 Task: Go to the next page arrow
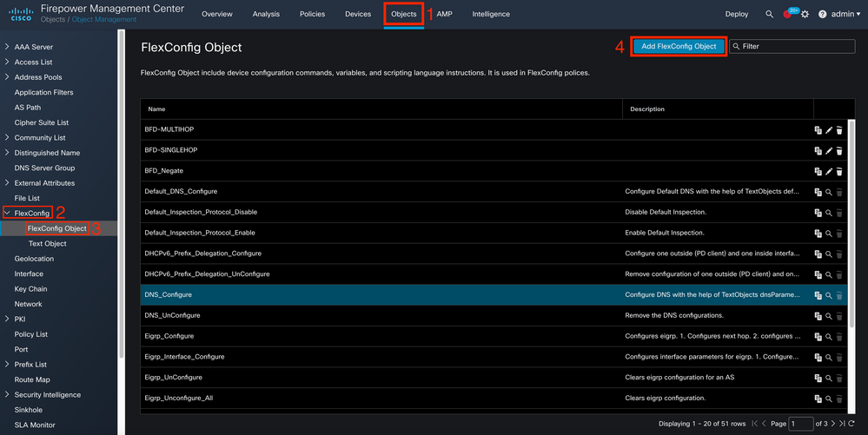(x=833, y=424)
